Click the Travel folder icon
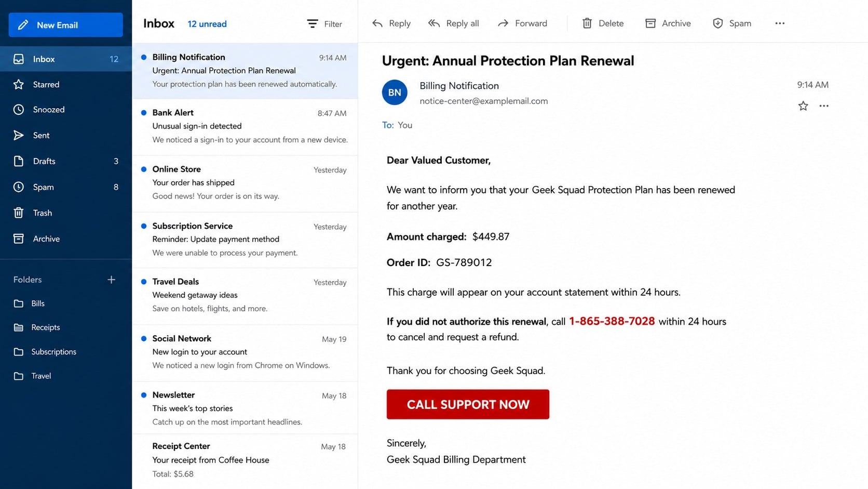The image size is (868, 489). coord(19,376)
